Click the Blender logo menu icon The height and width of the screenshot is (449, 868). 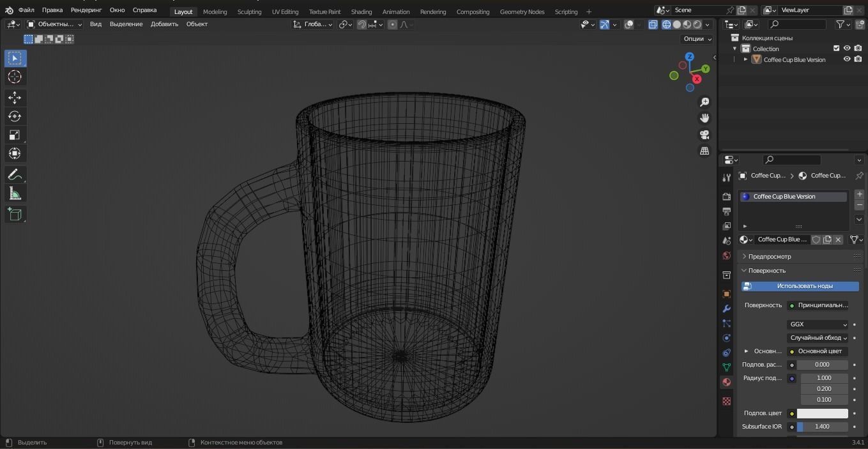click(9, 10)
